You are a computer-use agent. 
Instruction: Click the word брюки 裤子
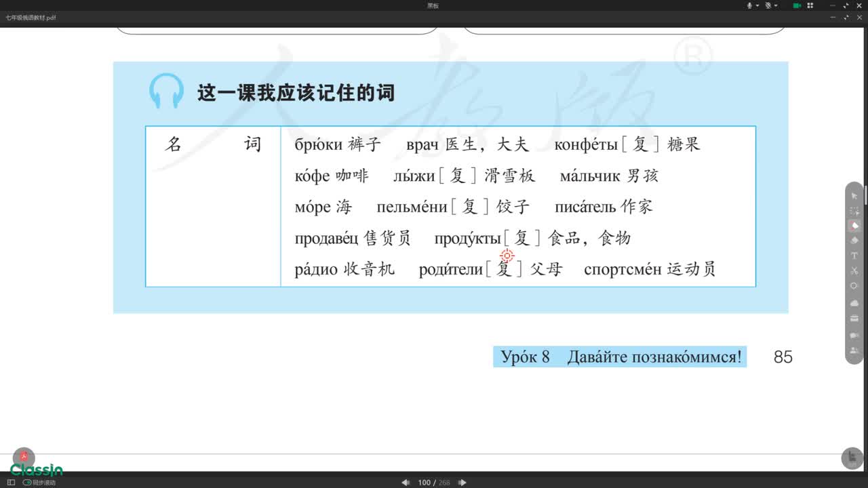click(338, 144)
